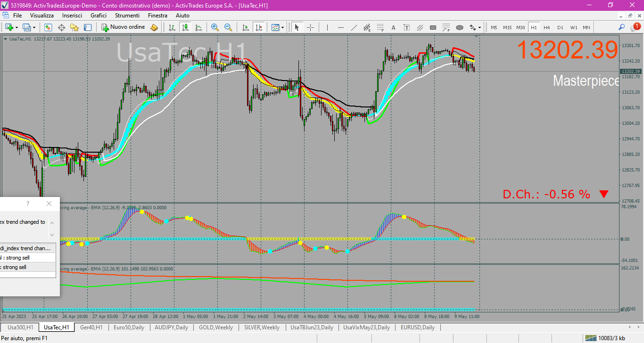Close the alert popup dialog
Viewport: 644px width, 343px height.
coord(49,204)
